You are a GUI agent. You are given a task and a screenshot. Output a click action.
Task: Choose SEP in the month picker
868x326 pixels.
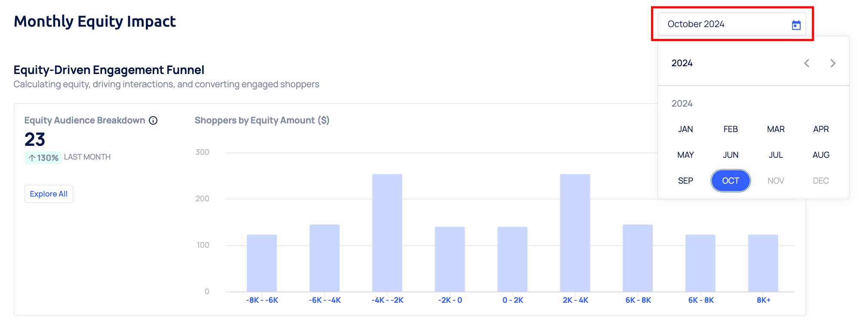[685, 181]
